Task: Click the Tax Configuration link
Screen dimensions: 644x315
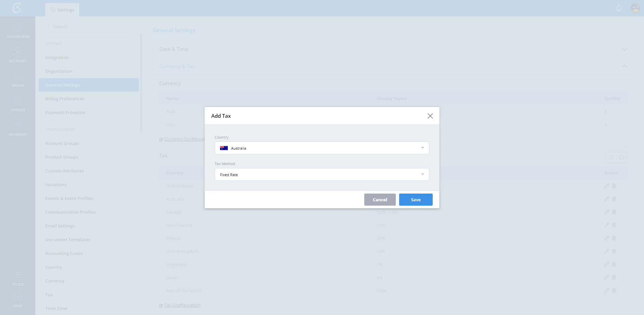Action: click(182, 305)
